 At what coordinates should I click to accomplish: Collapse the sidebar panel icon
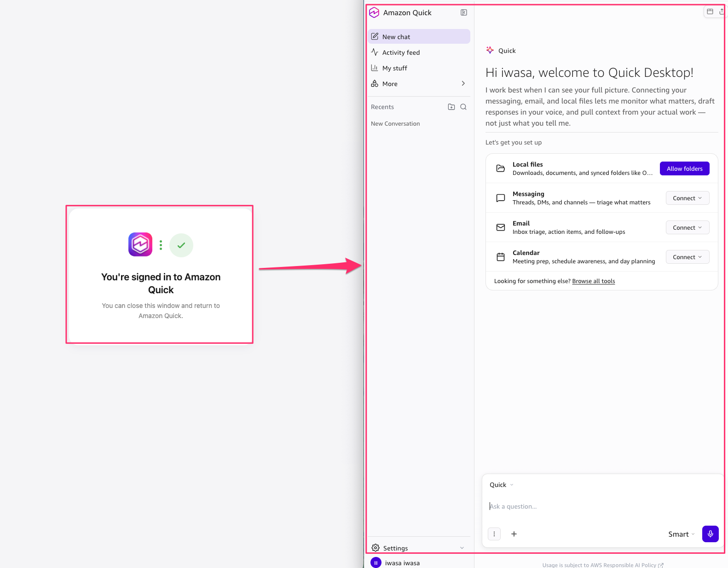coord(464,12)
